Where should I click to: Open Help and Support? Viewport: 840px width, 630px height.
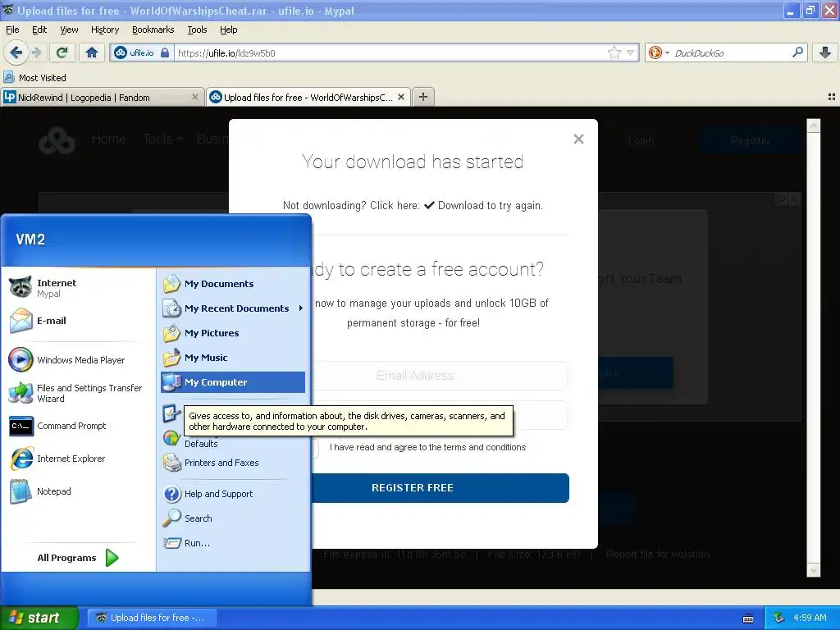coord(233,493)
